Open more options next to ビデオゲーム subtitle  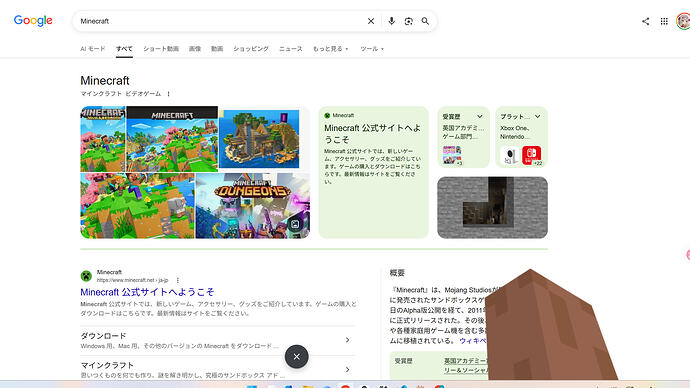(169, 94)
